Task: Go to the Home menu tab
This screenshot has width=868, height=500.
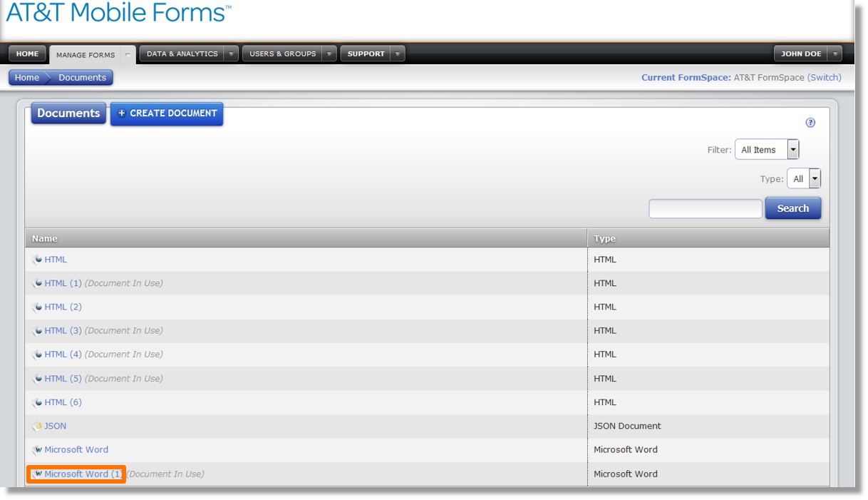Action: pos(28,53)
